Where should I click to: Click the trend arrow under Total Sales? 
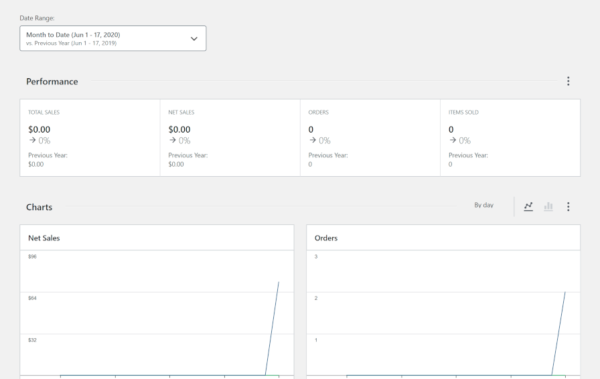pyautogui.click(x=33, y=140)
